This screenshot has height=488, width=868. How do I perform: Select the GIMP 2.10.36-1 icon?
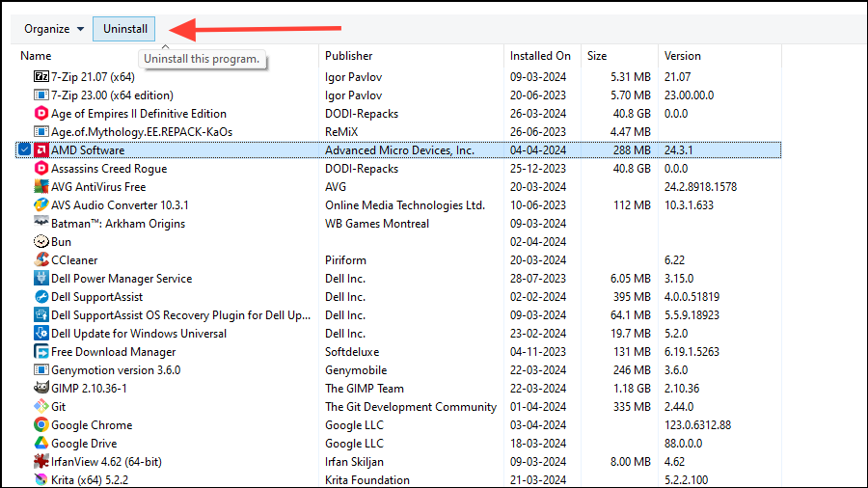pyautogui.click(x=41, y=388)
